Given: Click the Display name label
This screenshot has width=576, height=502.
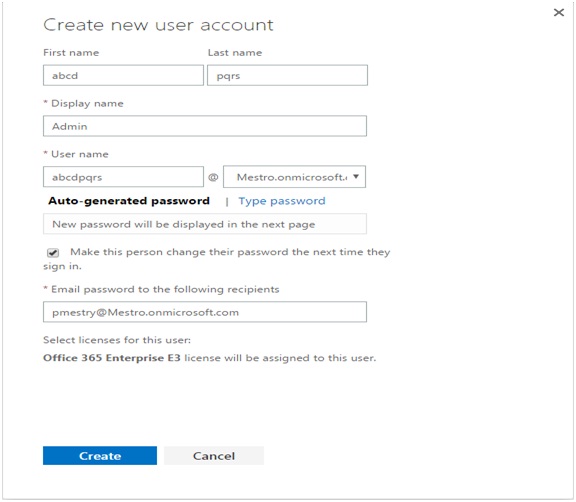Looking at the screenshot, I should pos(87,103).
